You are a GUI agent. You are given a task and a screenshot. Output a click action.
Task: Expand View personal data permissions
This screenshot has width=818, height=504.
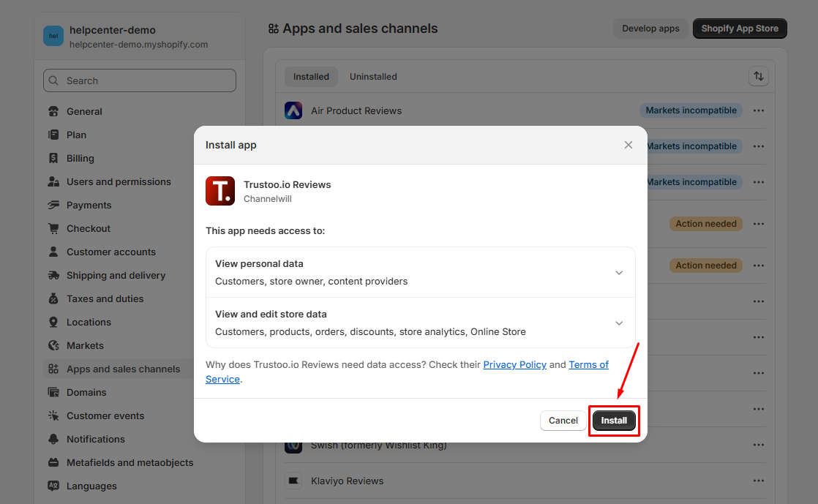coord(619,273)
